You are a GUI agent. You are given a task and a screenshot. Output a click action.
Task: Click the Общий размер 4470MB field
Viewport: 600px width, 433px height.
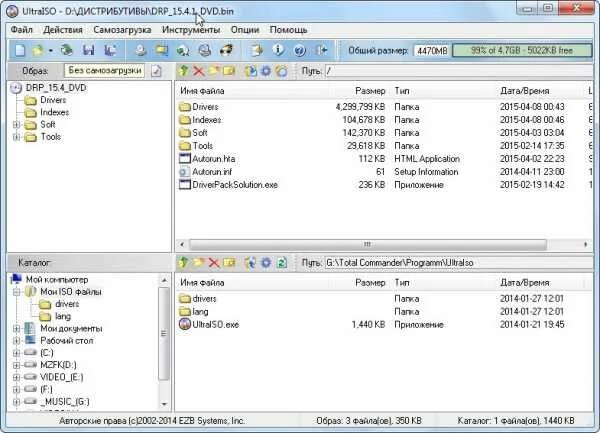point(432,50)
